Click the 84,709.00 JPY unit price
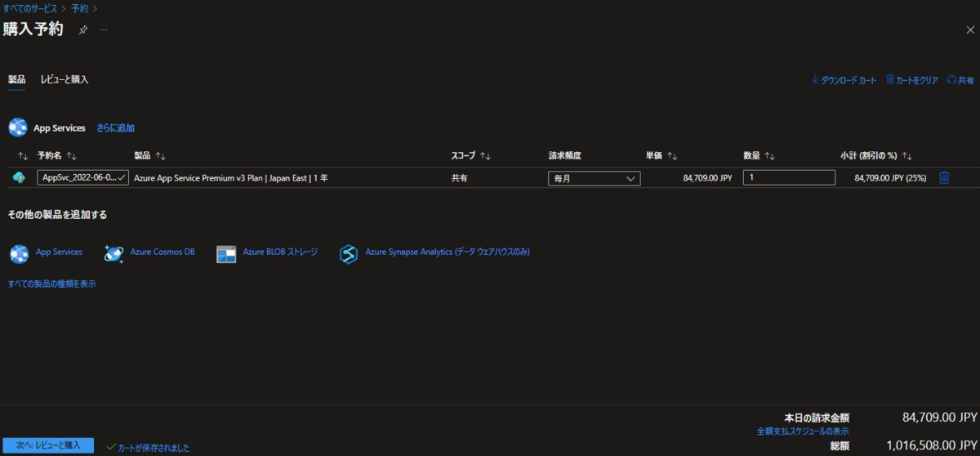 707,177
